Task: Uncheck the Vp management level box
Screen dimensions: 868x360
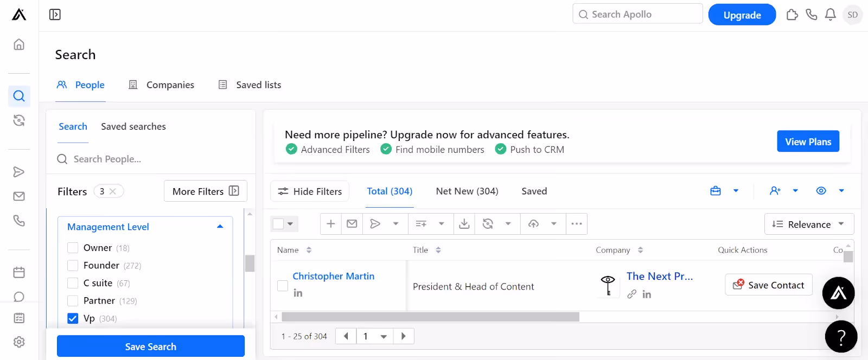Action: click(73, 318)
